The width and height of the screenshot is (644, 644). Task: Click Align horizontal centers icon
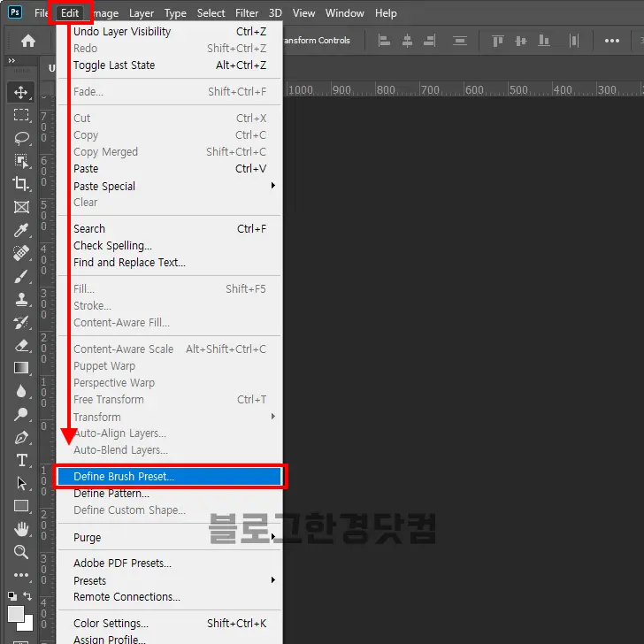pos(407,41)
